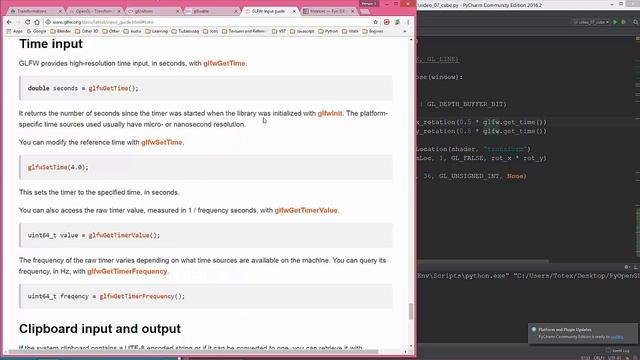Click PyCharm editor horizontal scrollbar

coord(483,261)
